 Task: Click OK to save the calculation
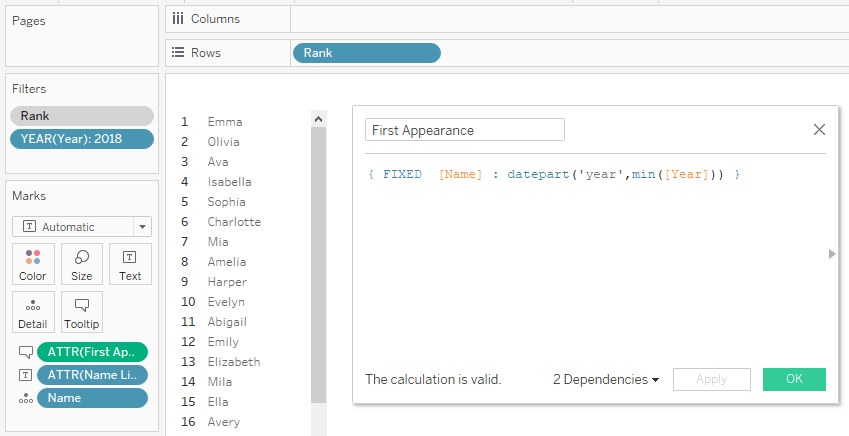click(794, 380)
